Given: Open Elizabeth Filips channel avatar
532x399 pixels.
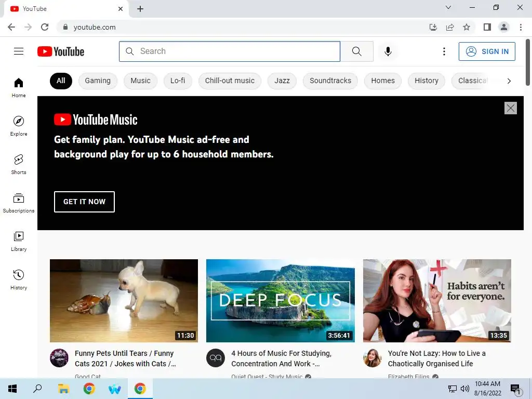Looking at the screenshot, I should 372,357.
